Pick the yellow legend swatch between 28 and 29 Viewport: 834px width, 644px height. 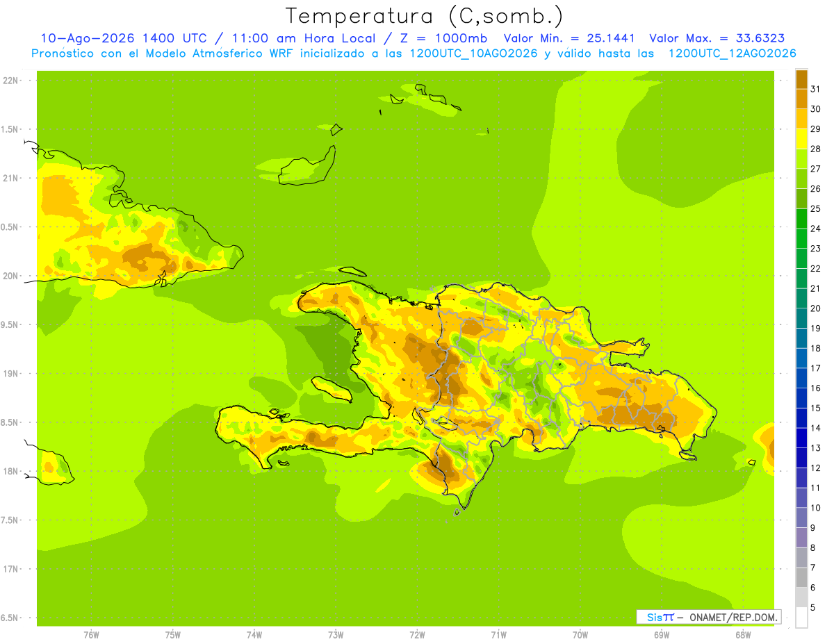point(801,138)
